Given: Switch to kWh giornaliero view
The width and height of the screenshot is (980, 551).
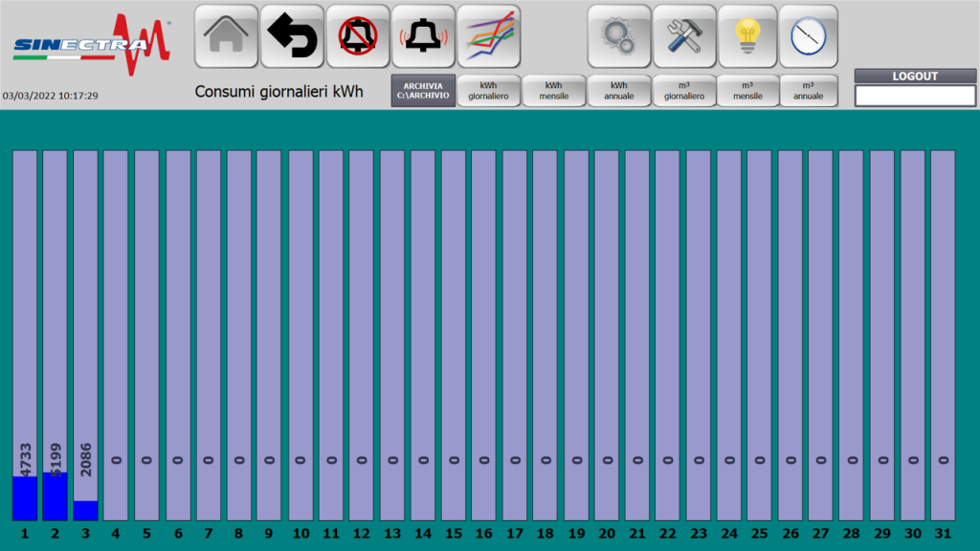Looking at the screenshot, I should (488, 91).
